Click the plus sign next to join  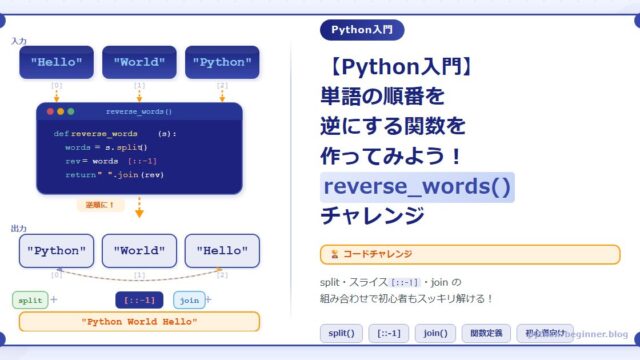click(209, 300)
